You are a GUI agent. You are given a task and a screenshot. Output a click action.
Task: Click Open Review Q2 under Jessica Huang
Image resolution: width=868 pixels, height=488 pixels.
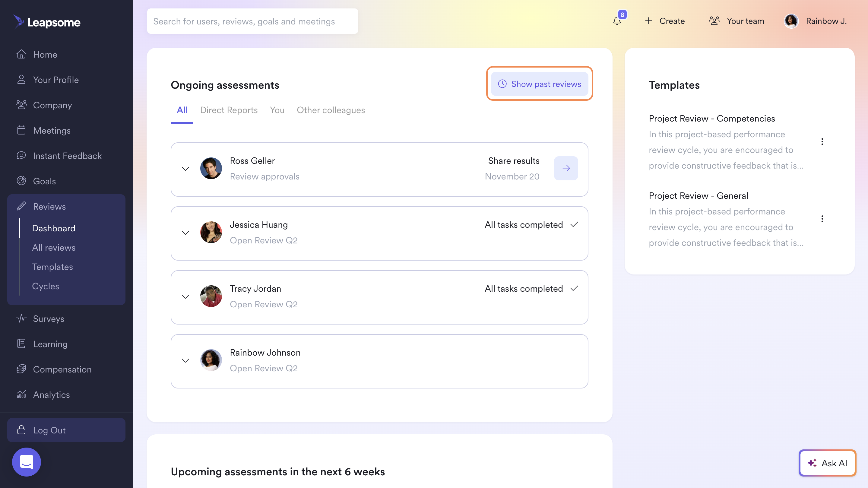pos(264,240)
